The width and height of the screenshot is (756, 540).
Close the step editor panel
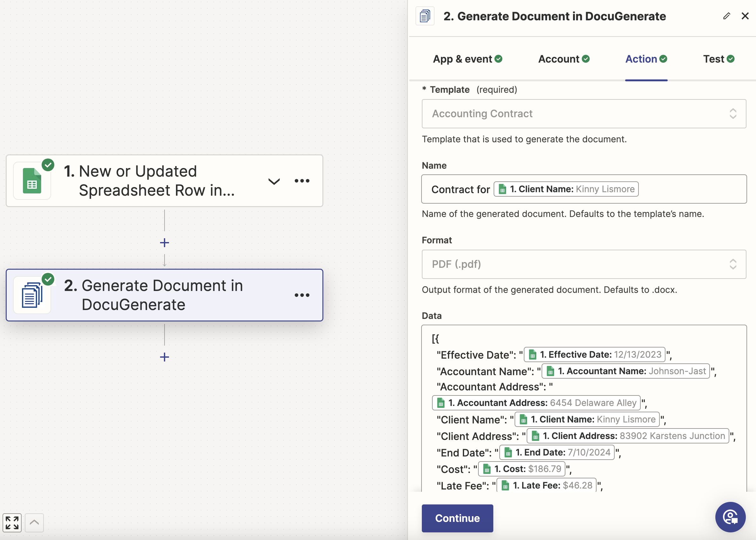[745, 16]
